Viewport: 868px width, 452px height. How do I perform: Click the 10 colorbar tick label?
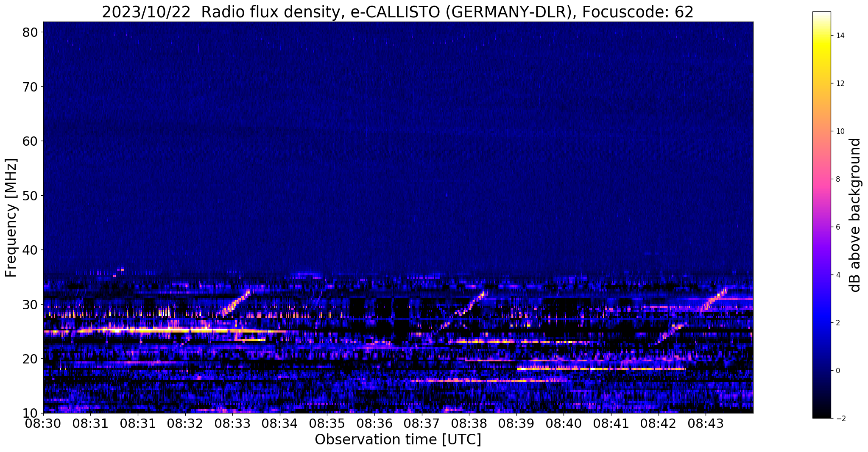pos(840,131)
